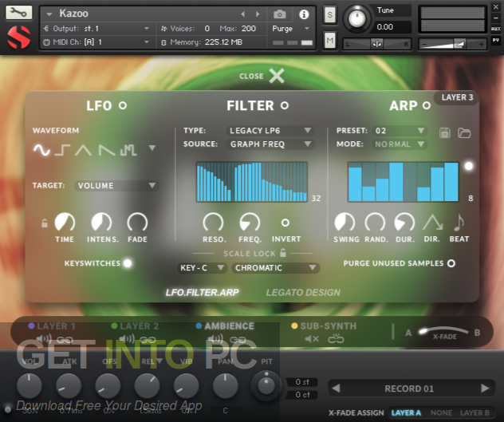Click the Ambience link icon
The width and height of the screenshot is (504, 422).
[238, 339]
